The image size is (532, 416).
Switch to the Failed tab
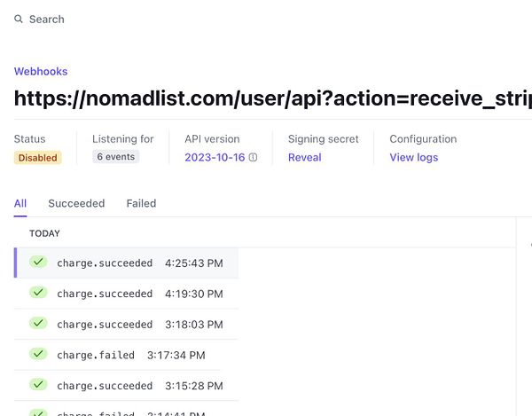[x=141, y=203]
